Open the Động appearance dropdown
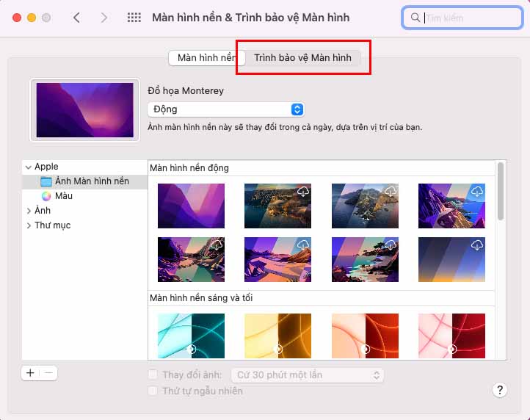 click(226, 109)
